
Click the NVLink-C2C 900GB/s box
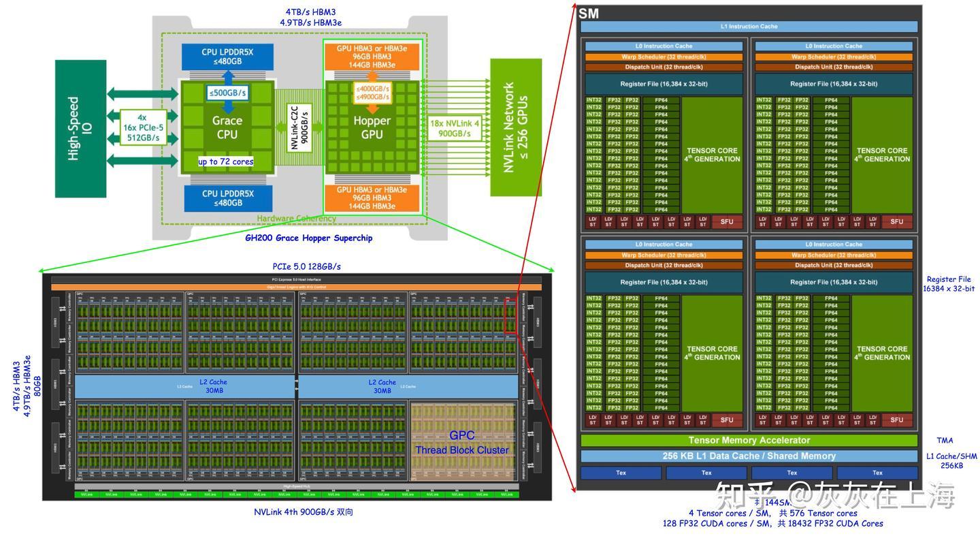click(x=299, y=127)
